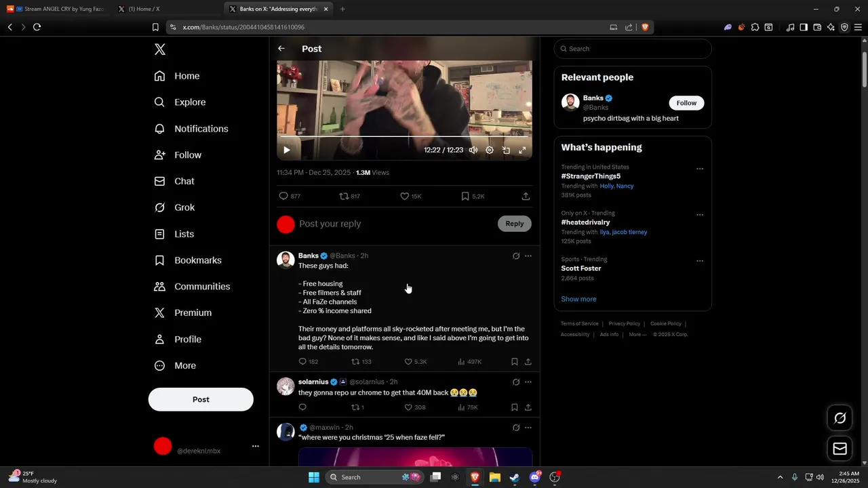Viewport: 868px width, 488px height.
Task: Open Grok in the sidebar
Action: click(x=174, y=207)
